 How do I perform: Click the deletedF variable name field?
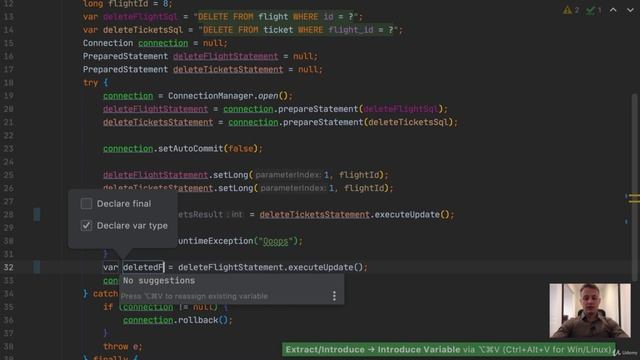click(x=143, y=267)
